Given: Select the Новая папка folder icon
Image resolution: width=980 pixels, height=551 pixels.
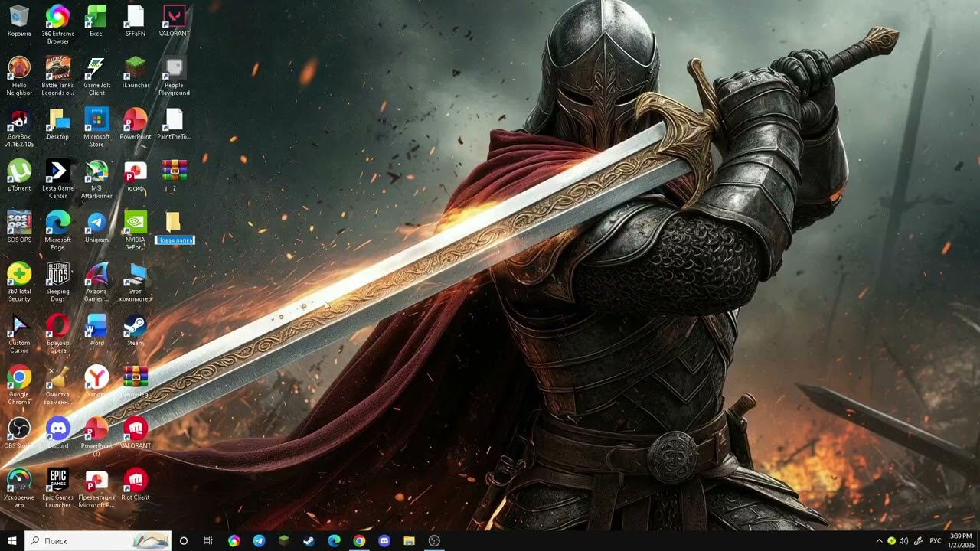Looking at the screenshot, I should (x=174, y=222).
